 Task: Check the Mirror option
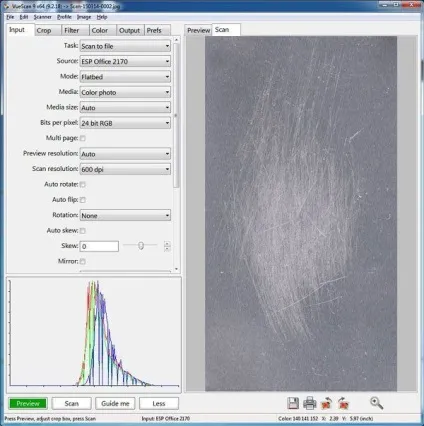point(83,261)
